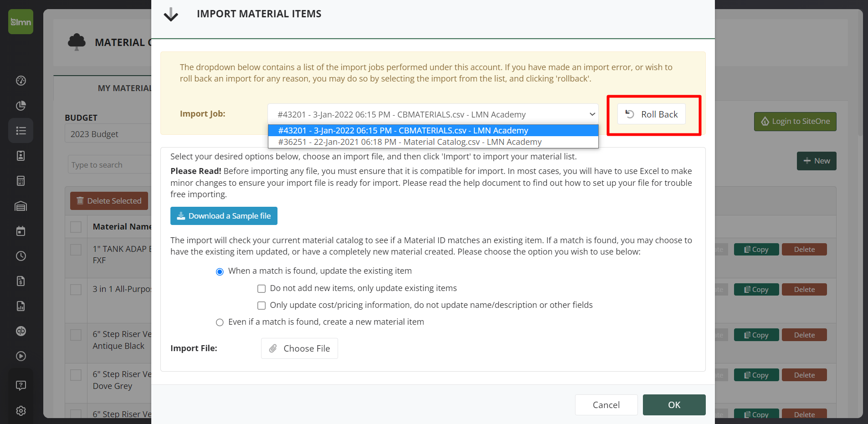
Task: Open the play circle icon in sidebar
Action: point(21,356)
